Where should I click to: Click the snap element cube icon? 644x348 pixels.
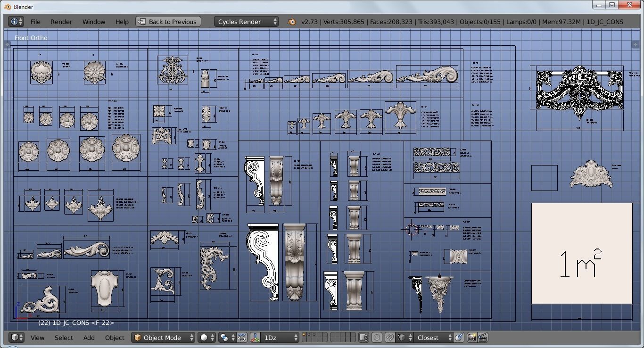click(401, 338)
